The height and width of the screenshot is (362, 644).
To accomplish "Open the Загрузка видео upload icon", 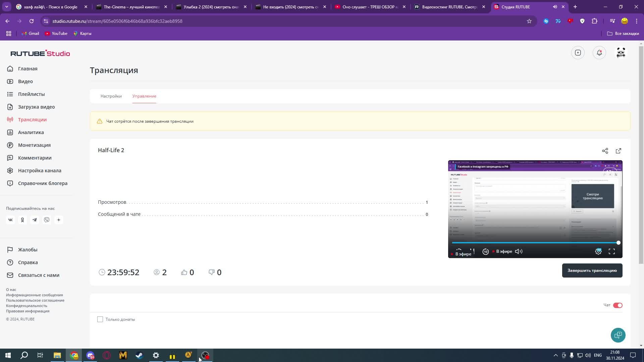I will click(10, 107).
